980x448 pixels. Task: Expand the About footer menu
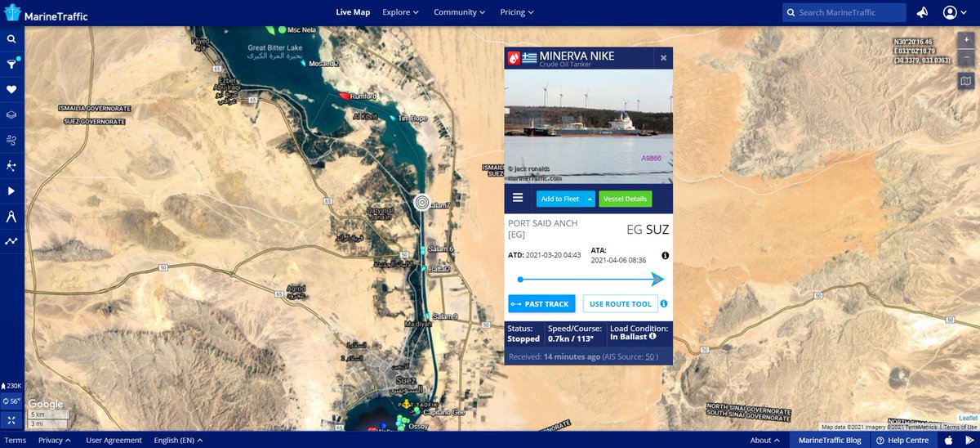coord(764,440)
